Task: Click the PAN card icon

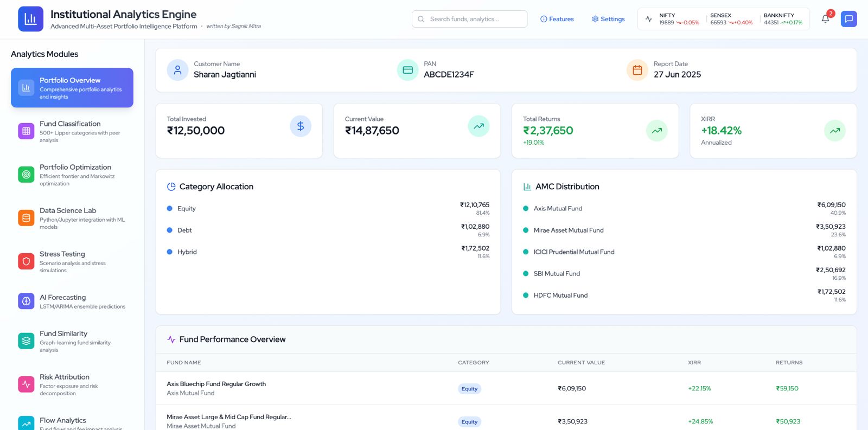Action: point(408,70)
